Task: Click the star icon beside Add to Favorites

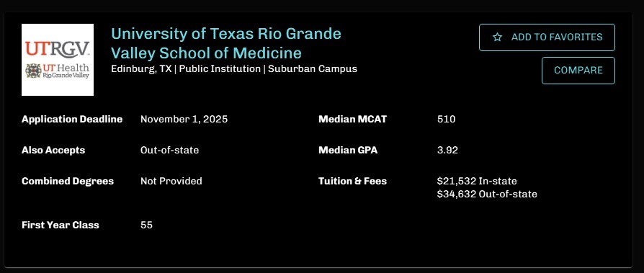Action: (497, 37)
